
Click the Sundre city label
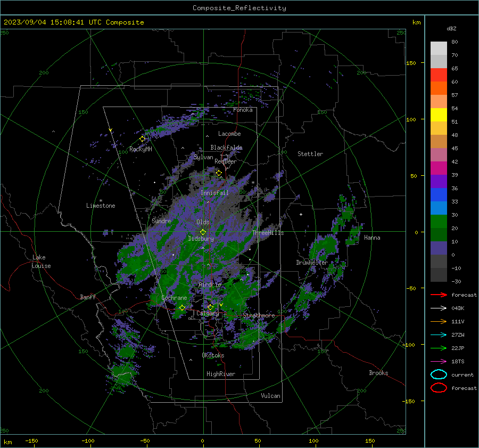click(161, 221)
